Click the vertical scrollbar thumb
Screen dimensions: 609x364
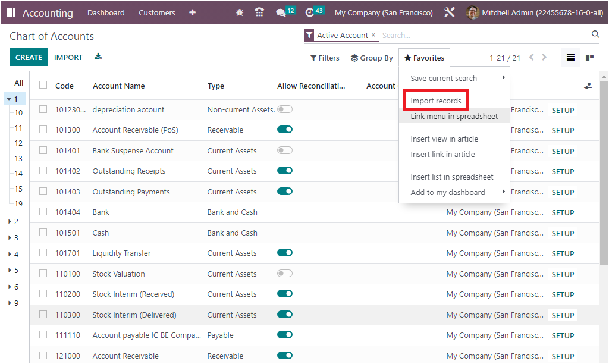604,173
